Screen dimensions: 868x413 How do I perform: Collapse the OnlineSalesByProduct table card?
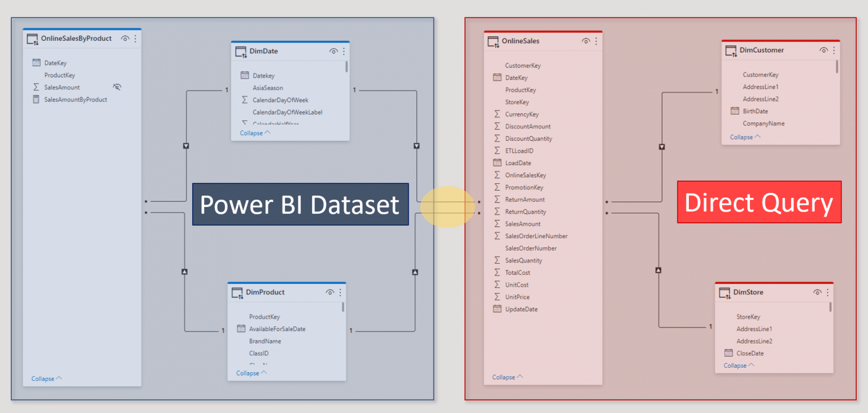46,378
